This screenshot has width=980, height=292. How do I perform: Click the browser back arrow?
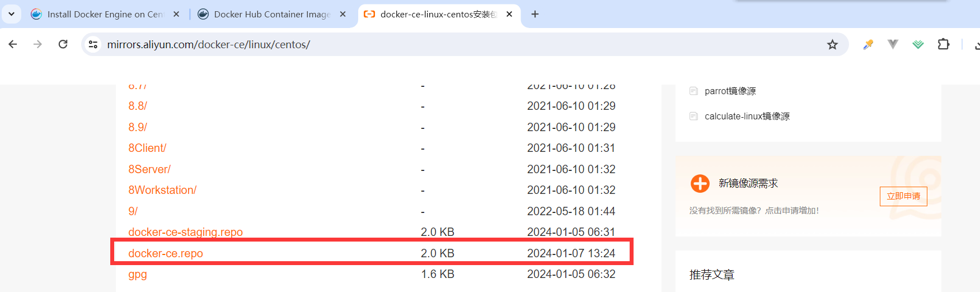pyautogui.click(x=13, y=44)
